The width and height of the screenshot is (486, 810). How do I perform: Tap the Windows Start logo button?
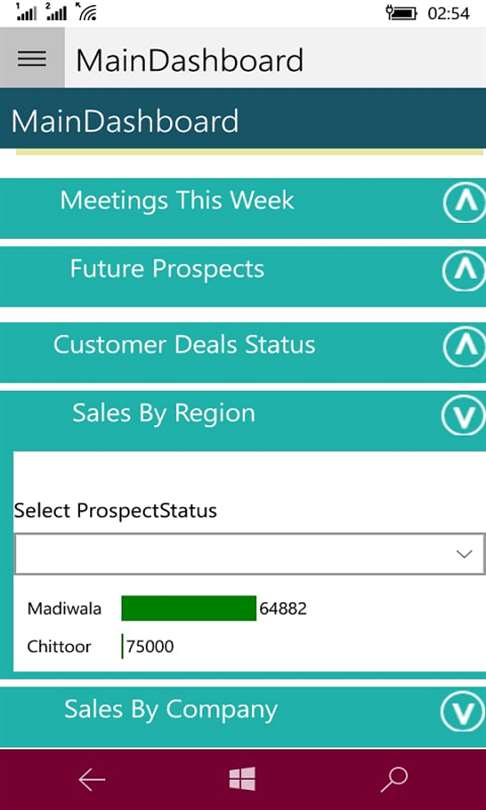[x=243, y=779]
